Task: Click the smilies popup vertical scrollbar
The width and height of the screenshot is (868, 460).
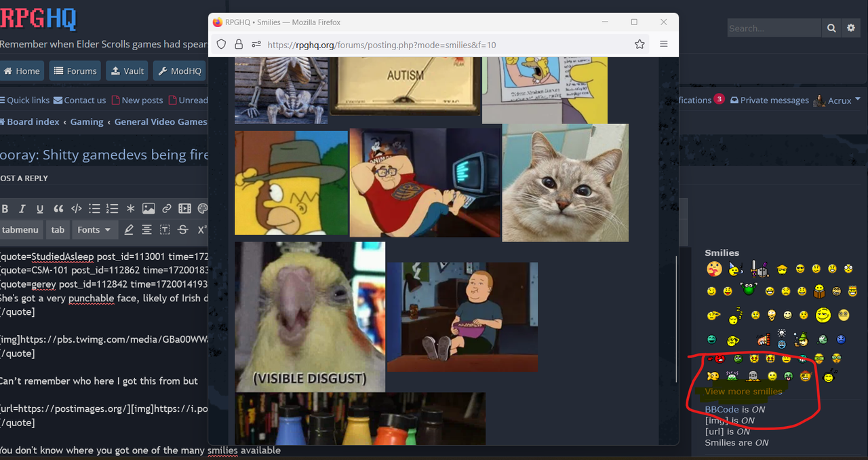Action: coord(676,318)
